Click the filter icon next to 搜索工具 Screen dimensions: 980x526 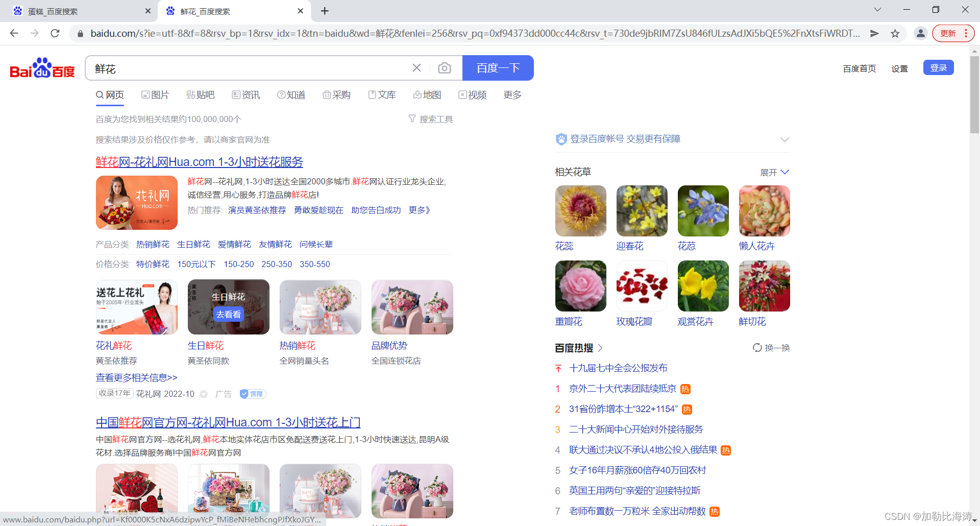point(412,118)
